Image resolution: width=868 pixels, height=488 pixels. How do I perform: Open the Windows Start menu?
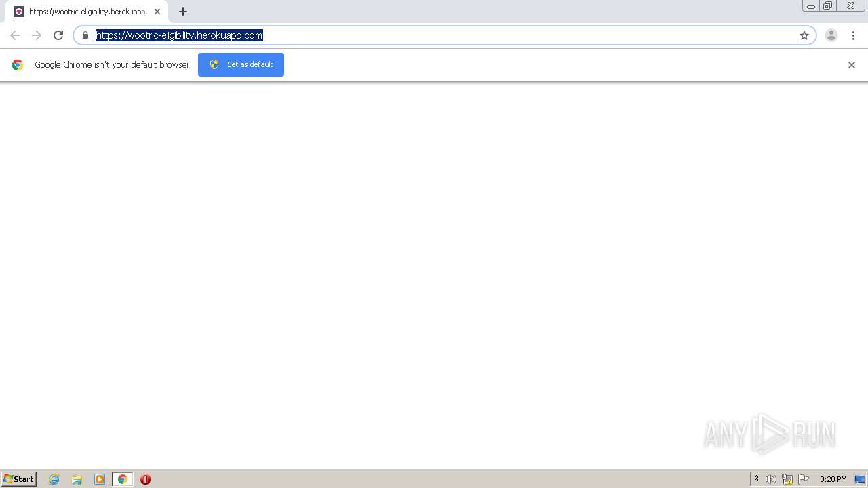(18, 479)
